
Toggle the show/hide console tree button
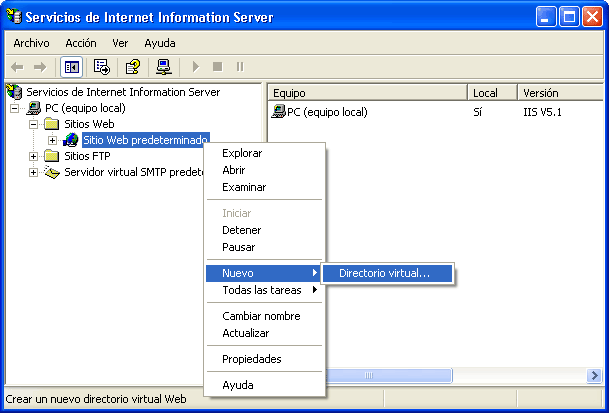tap(71, 67)
